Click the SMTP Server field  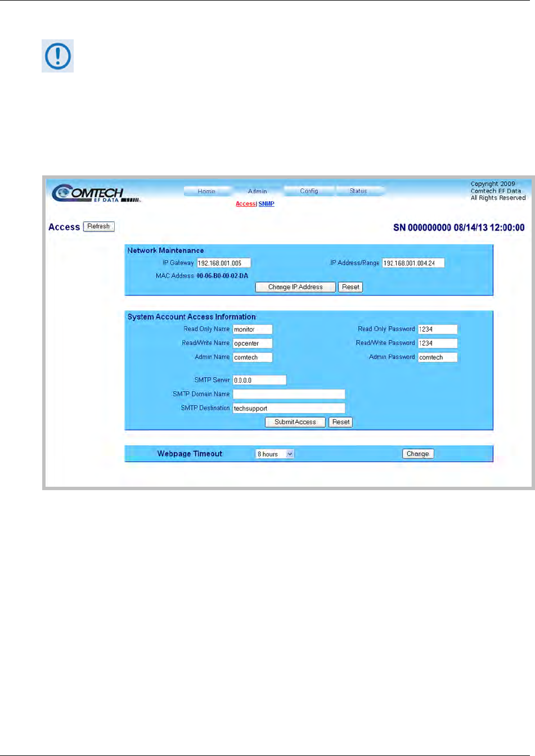[x=260, y=381]
